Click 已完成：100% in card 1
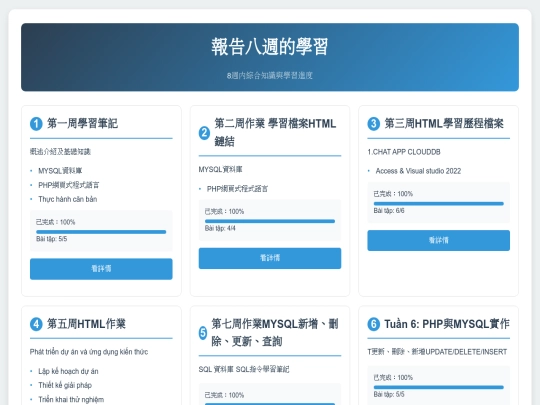The image size is (540, 405). pyautogui.click(x=55, y=222)
